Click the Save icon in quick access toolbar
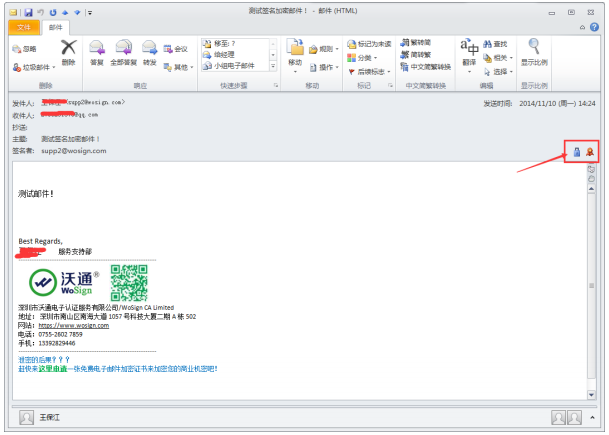Image resolution: width=609 pixels, height=435 pixels. tap(29, 11)
